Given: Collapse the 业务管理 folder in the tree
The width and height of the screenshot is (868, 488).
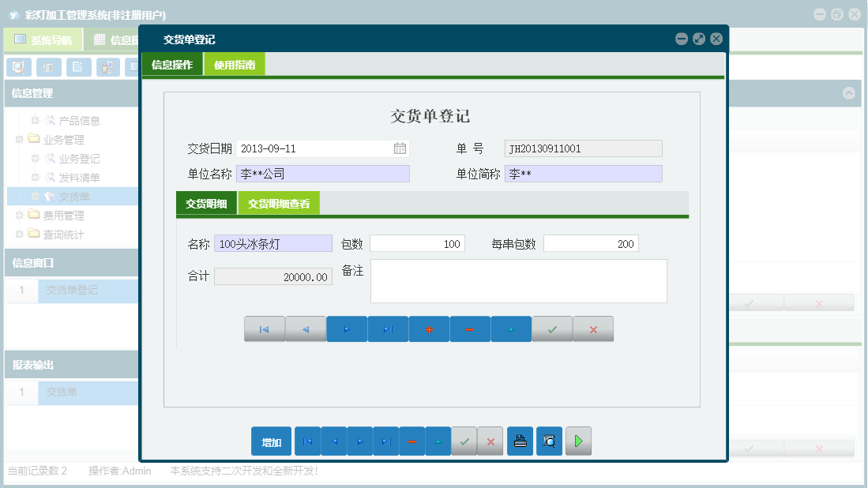Looking at the screenshot, I should pyautogui.click(x=18, y=139).
